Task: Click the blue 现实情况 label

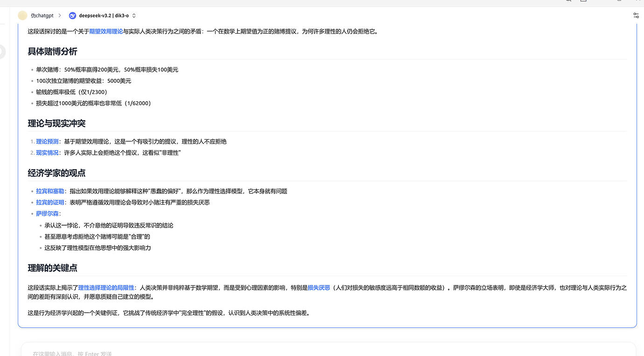Action: coord(47,153)
